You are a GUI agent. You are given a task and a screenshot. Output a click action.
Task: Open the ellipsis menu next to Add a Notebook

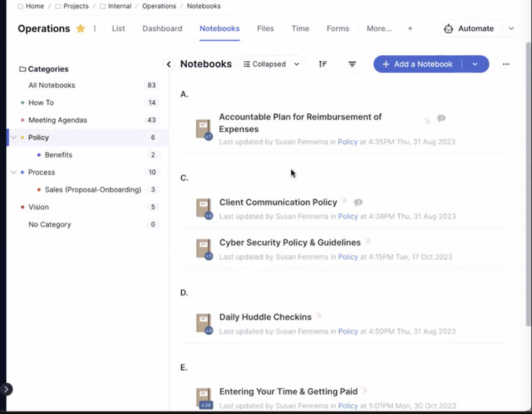[x=506, y=64]
